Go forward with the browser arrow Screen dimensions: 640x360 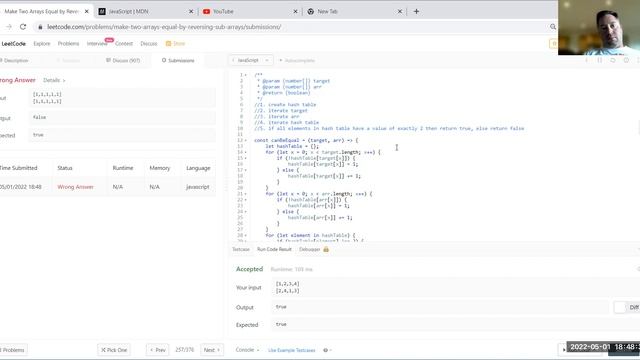9,27
